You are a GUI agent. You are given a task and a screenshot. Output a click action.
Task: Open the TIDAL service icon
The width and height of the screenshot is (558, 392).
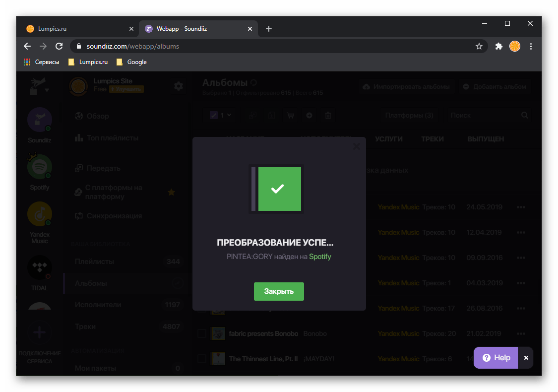pyautogui.click(x=40, y=268)
